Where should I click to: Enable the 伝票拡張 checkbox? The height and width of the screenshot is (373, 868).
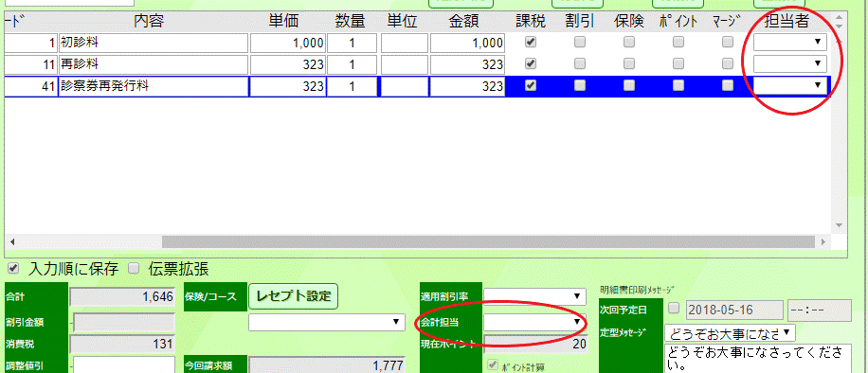point(134,269)
